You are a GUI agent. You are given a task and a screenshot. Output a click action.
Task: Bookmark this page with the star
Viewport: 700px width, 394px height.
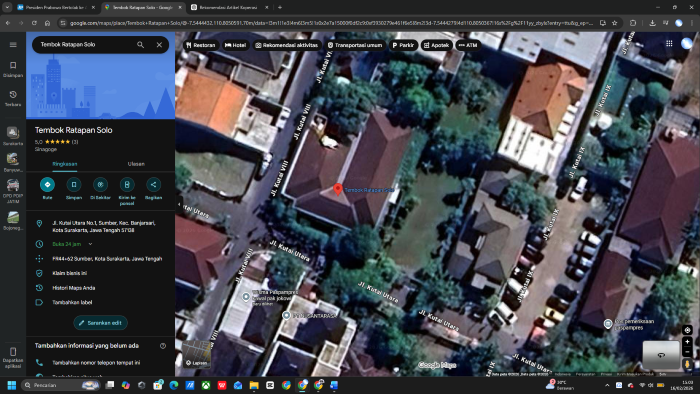point(614,23)
